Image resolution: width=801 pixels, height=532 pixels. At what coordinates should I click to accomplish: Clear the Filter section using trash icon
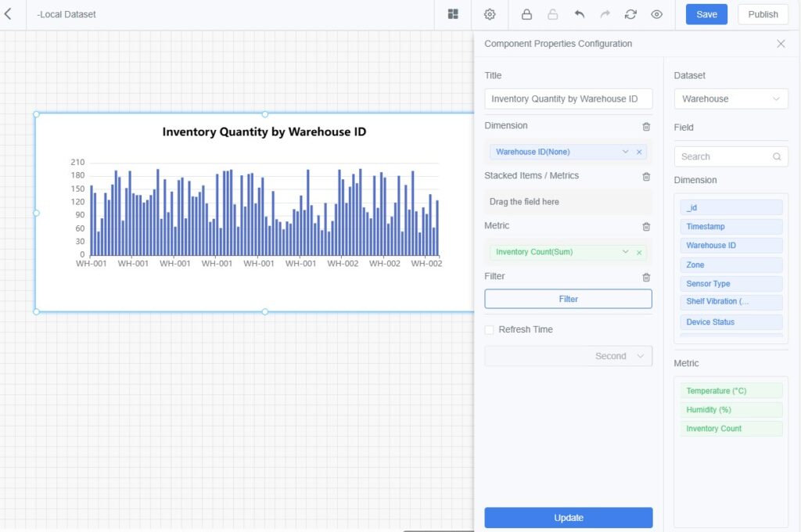(x=646, y=277)
